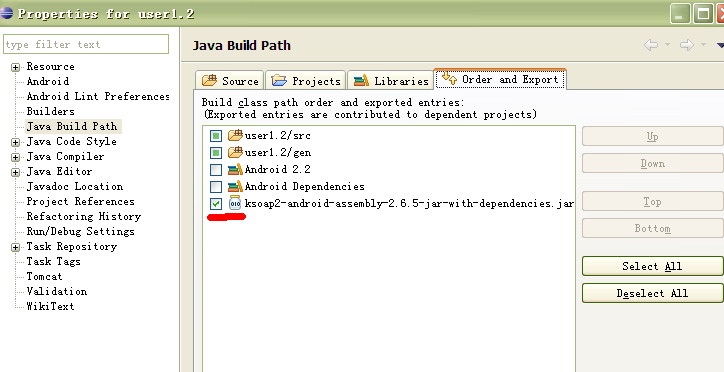The height and width of the screenshot is (372, 724).
Task: Click the source folder icon for user1.2/src
Action: 235,136
